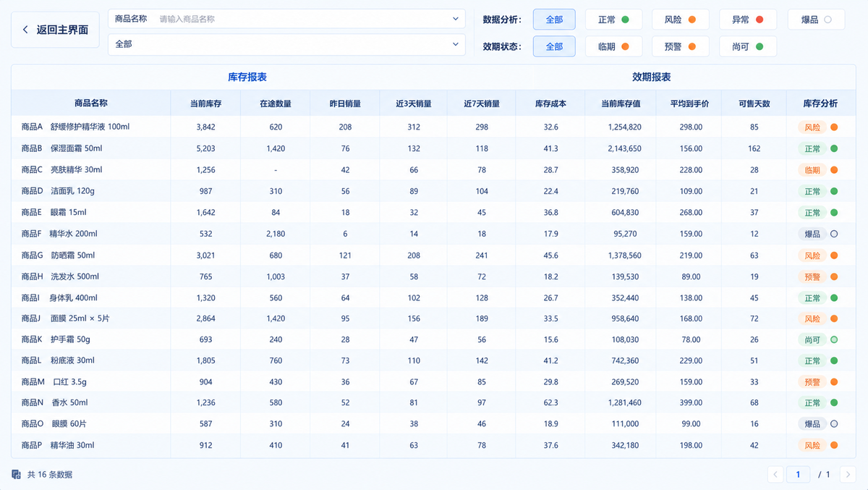
Task: Select row 商品J 面膜 25ml × 5片
Action: 433,319
